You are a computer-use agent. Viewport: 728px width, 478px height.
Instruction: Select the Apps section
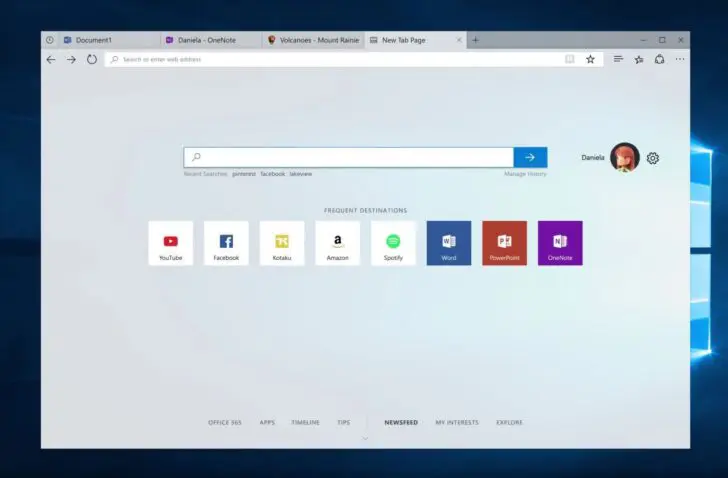coord(267,422)
